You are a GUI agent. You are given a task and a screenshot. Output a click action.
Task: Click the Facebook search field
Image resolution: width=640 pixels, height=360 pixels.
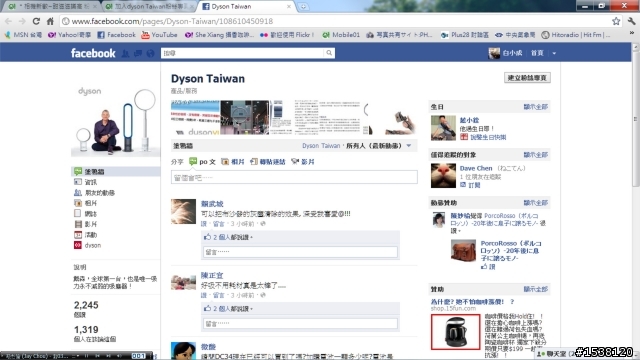coord(243,53)
